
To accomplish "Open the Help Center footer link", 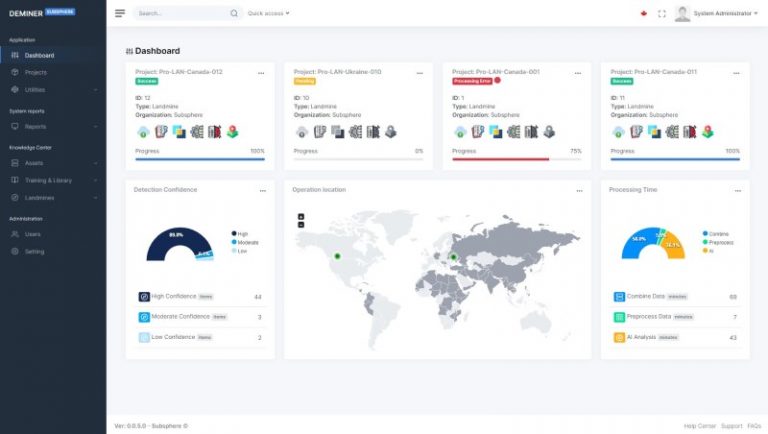I will pyautogui.click(x=698, y=425).
